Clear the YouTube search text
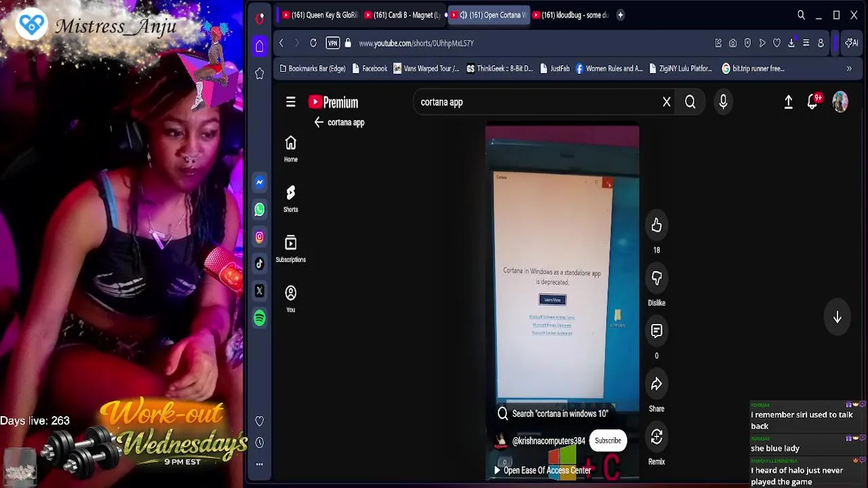Viewport: 868px width, 488px height. [x=667, y=102]
